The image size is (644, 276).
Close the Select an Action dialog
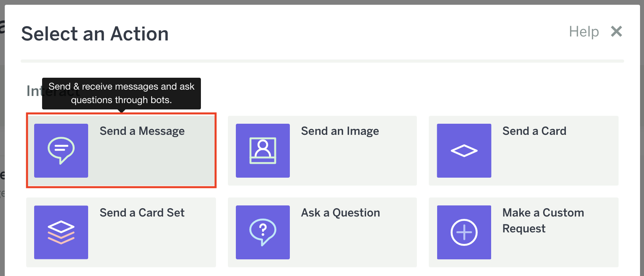[616, 31]
